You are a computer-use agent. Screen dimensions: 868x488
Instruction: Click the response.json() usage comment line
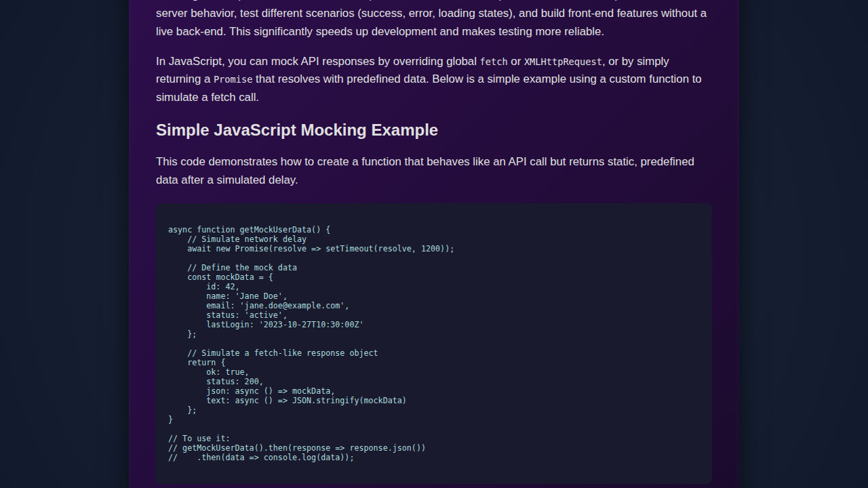(296, 447)
